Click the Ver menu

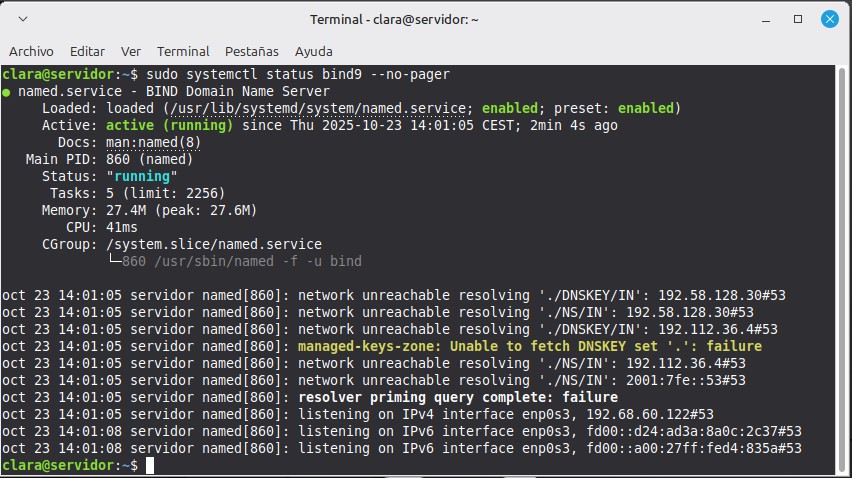[130, 51]
